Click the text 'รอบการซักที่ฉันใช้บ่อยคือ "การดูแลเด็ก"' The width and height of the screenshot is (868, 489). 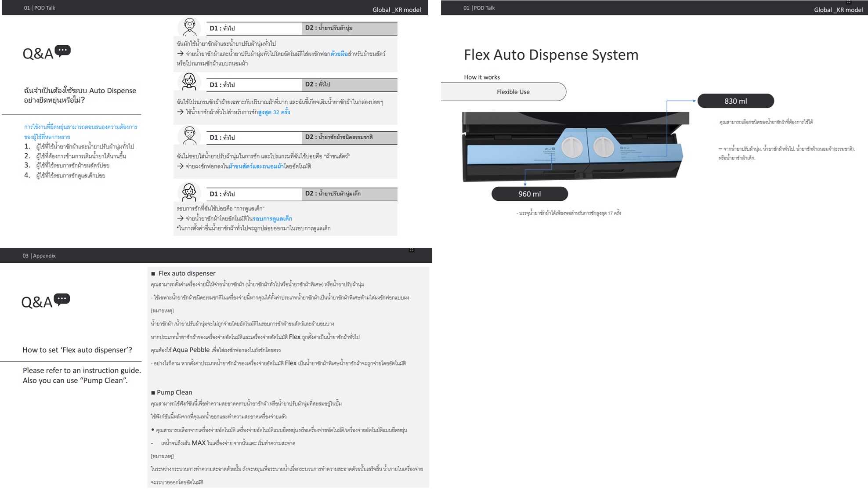(221, 208)
